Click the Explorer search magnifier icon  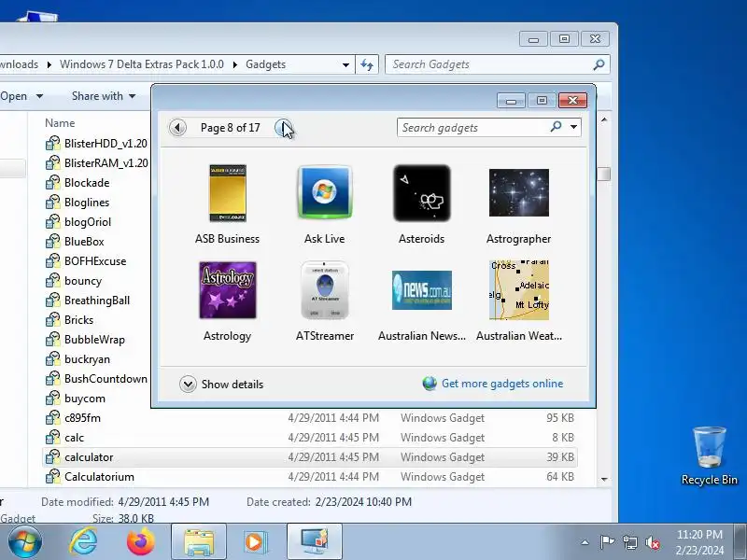[x=599, y=64]
